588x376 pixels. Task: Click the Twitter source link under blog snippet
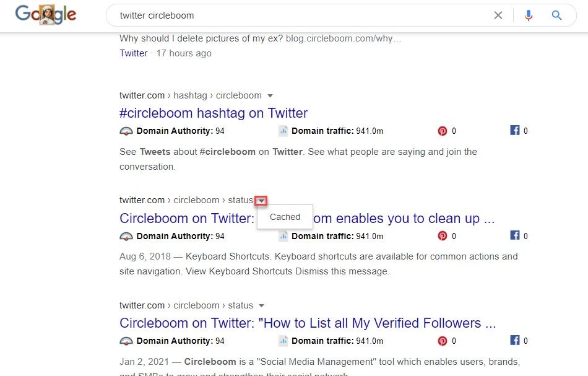134,53
